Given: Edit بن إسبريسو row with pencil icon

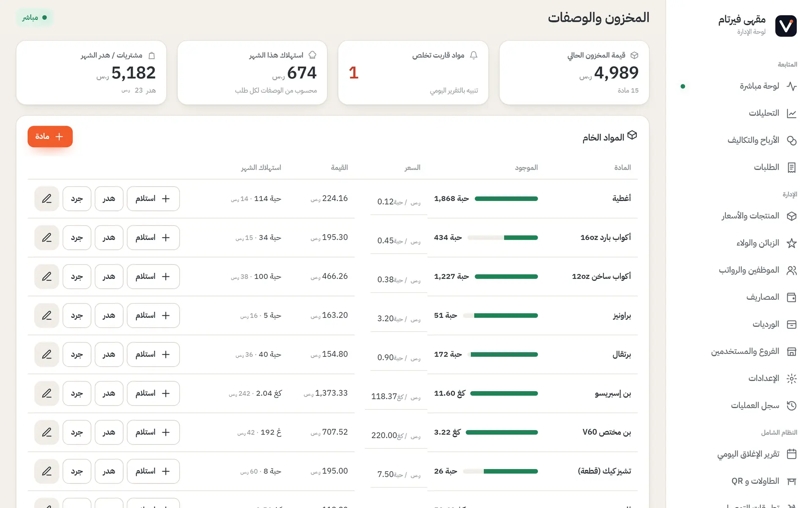Looking at the screenshot, I should [x=47, y=393].
